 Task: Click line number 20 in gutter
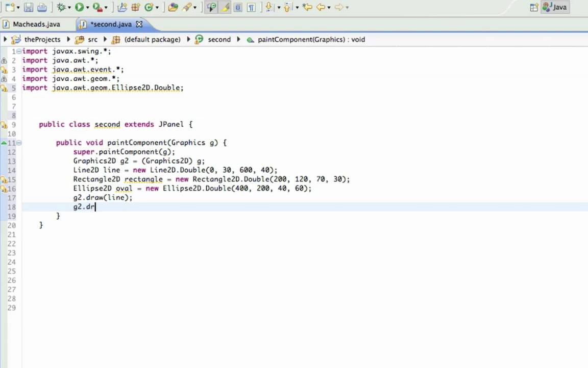click(x=12, y=225)
